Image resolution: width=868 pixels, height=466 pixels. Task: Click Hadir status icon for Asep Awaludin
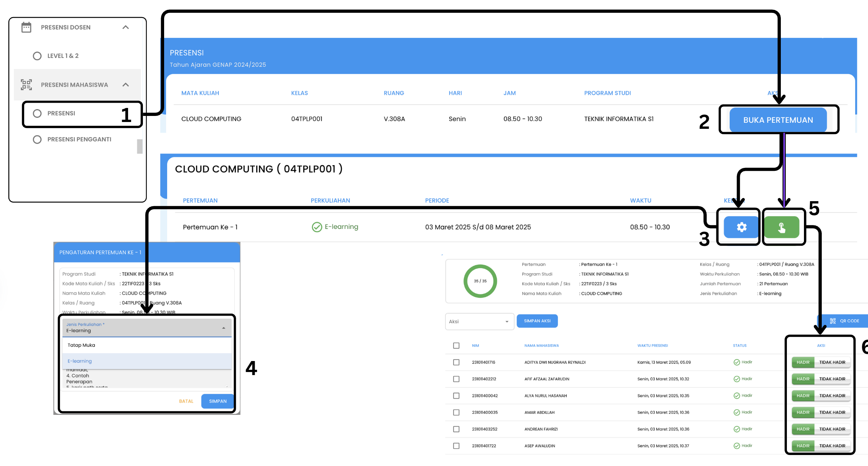[x=736, y=446]
